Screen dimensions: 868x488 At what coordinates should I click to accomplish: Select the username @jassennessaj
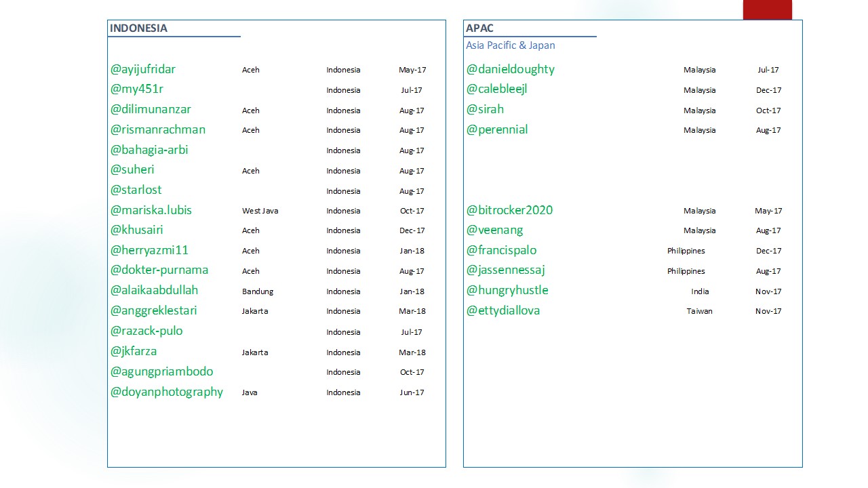506,270
